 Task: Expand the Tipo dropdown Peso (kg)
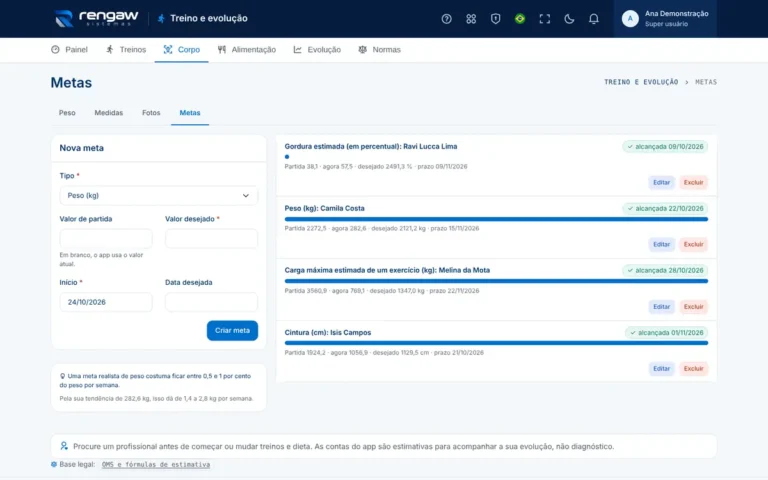click(159, 195)
